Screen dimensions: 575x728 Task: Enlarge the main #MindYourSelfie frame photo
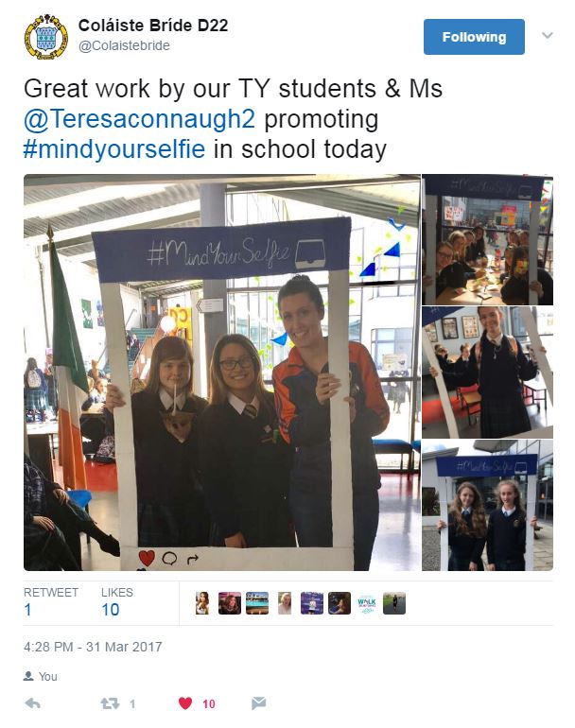pyautogui.click(x=222, y=373)
